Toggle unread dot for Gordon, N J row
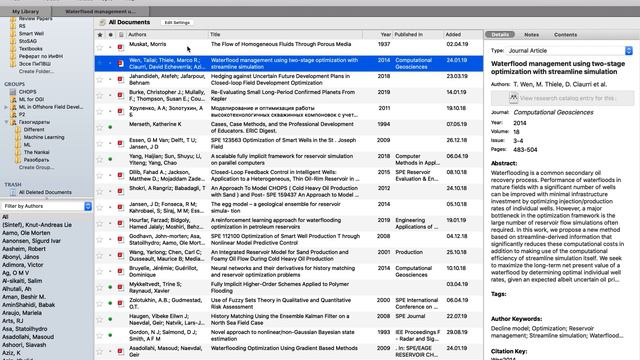Viewport: 640px width, 360px height. click(x=110, y=335)
